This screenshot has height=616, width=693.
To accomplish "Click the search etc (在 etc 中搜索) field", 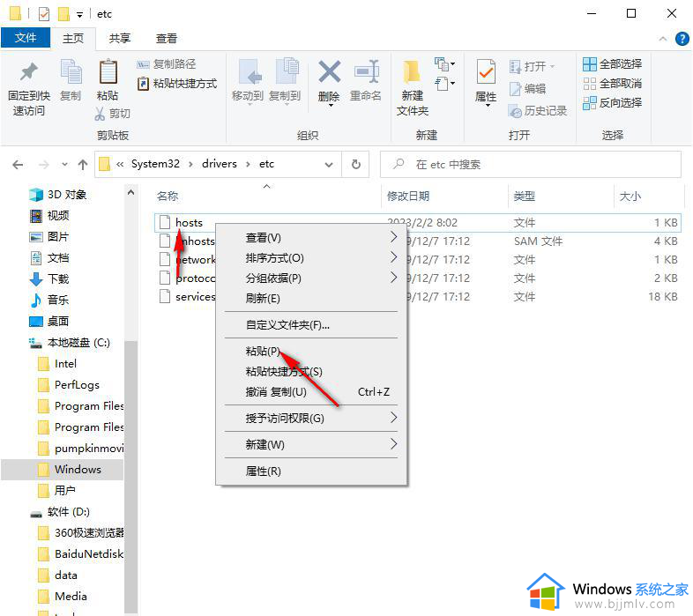I will coord(531,165).
